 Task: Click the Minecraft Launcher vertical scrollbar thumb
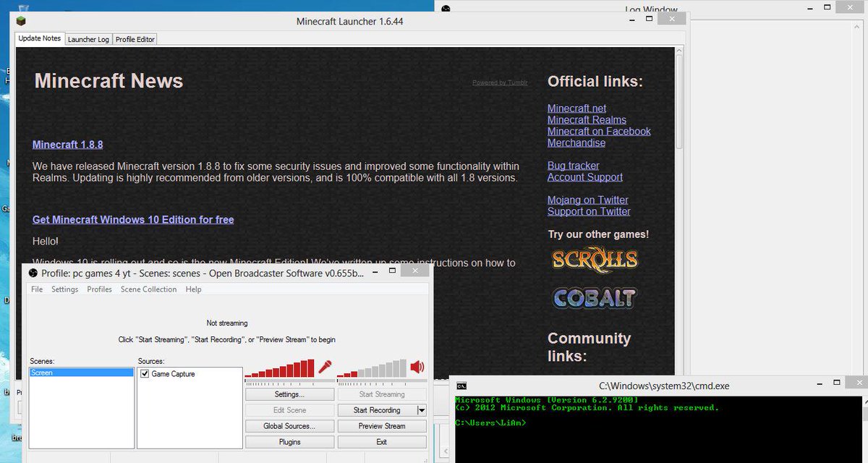(678, 101)
